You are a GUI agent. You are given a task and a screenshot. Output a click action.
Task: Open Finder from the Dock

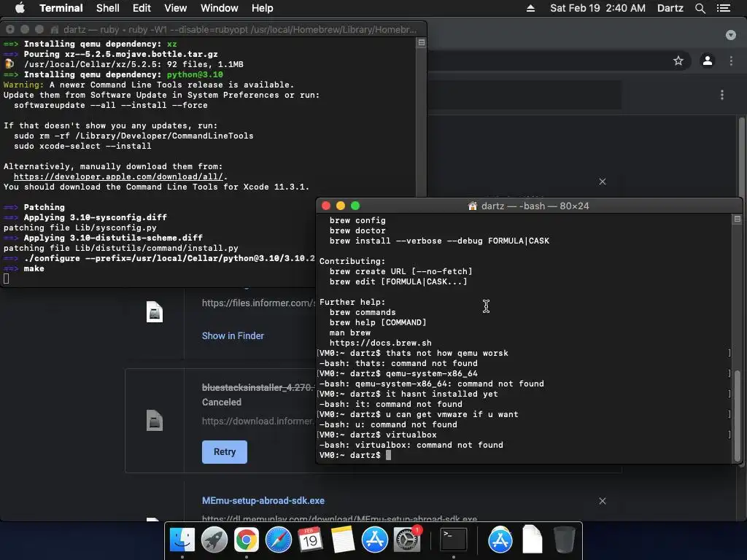coord(182,540)
